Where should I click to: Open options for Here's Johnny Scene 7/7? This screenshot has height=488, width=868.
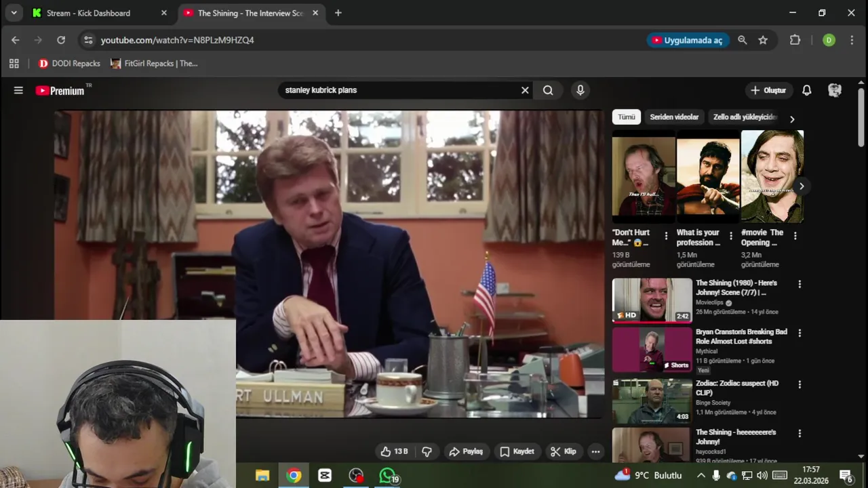point(800,285)
